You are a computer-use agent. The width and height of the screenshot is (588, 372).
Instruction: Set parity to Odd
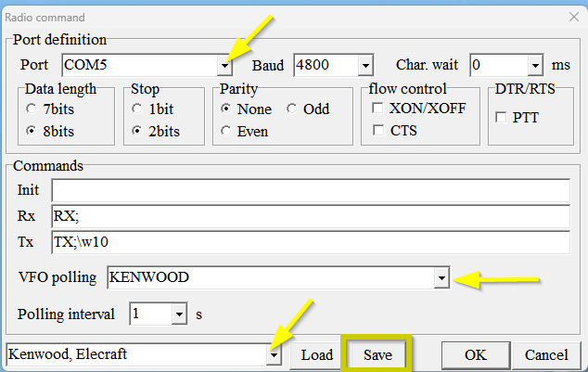[x=292, y=109]
